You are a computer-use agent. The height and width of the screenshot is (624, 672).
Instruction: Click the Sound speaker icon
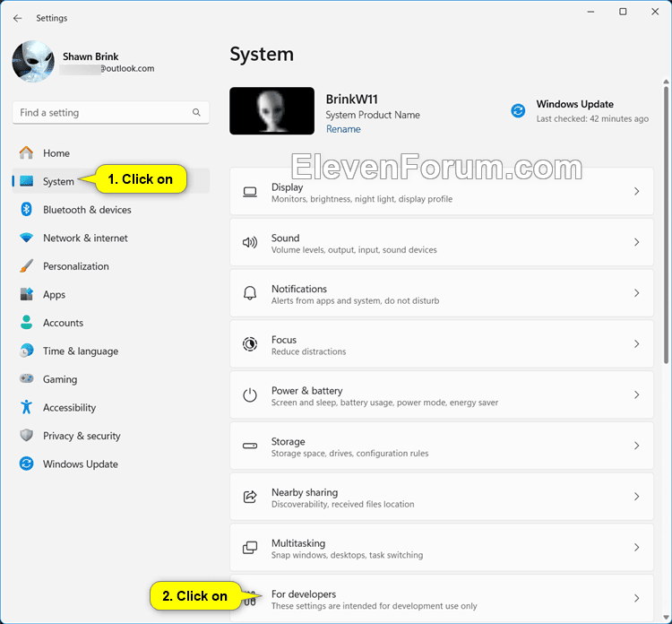[250, 242]
